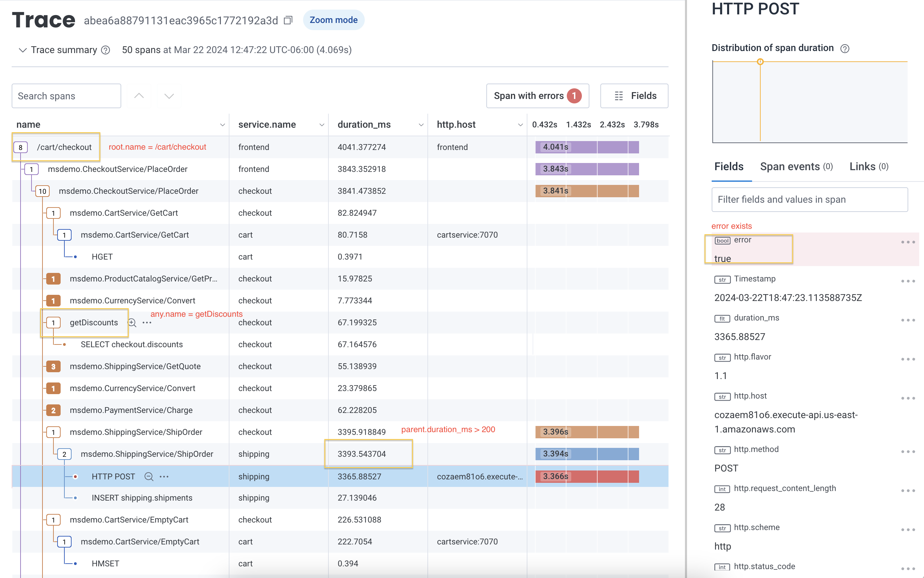Click the help icon next to Trace summary
Image resolution: width=924 pixels, height=578 pixels.
(x=105, y=50)
